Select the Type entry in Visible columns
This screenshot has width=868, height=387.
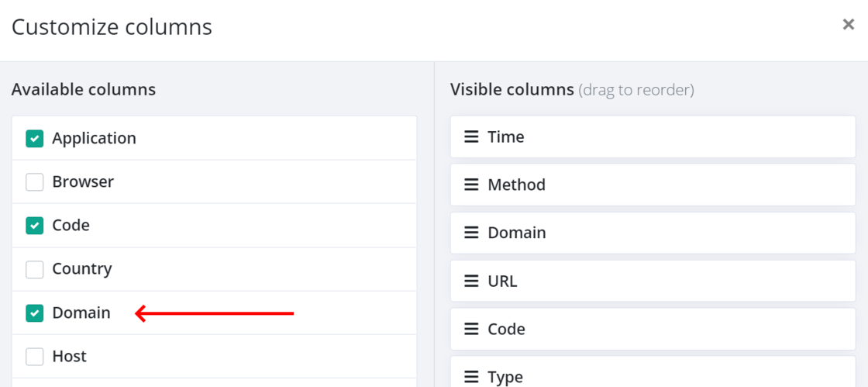pyautogui.click(x=653, y=372)
